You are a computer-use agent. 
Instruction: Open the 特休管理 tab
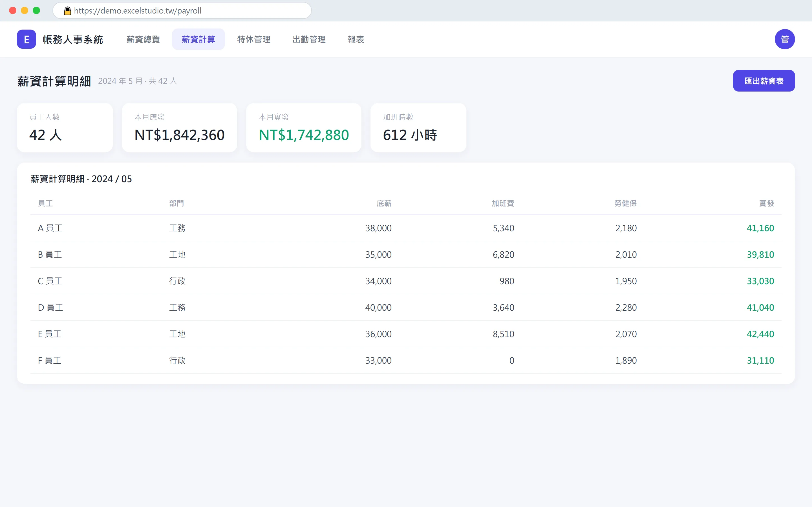click(254, 39)
